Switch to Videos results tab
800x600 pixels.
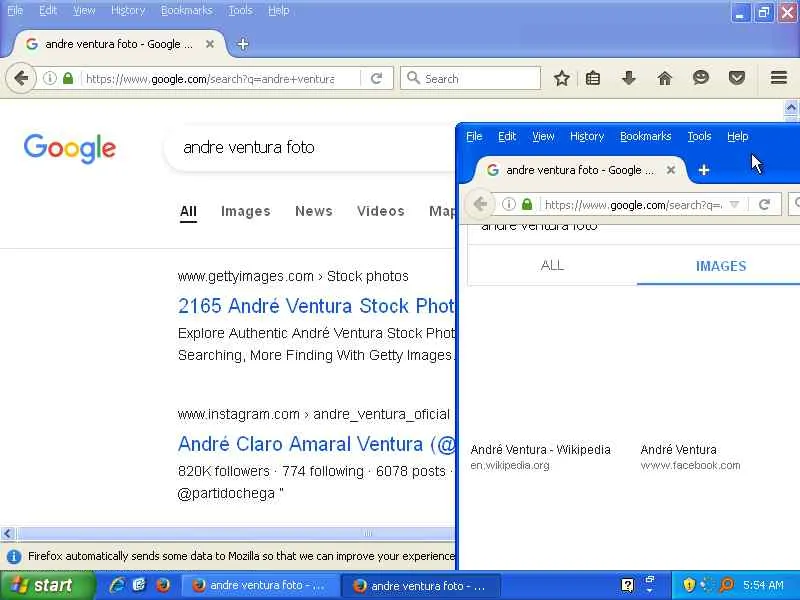click(381, 211)
